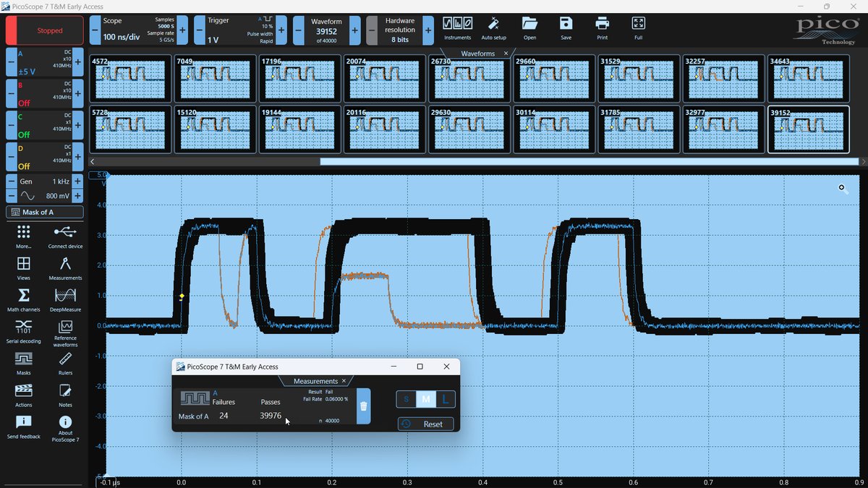Reset the mask measurement statistics

426,424
